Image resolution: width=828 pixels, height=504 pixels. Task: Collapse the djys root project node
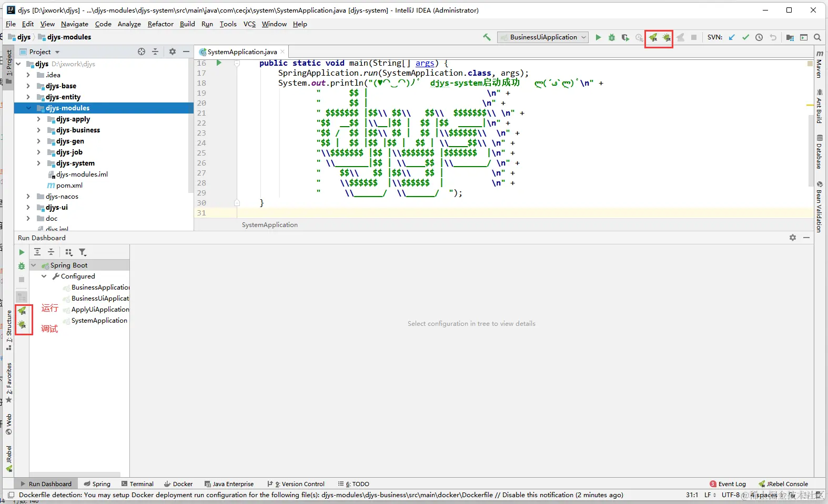pyautogui.click(x=18, y=64)
